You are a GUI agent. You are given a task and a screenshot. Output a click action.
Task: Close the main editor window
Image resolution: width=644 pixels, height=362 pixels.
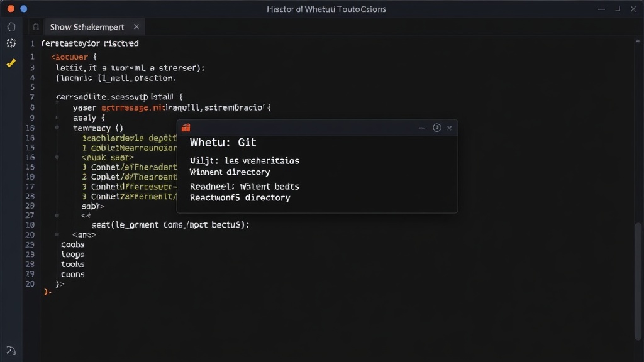pyautogui.click(x=633, y=9)
